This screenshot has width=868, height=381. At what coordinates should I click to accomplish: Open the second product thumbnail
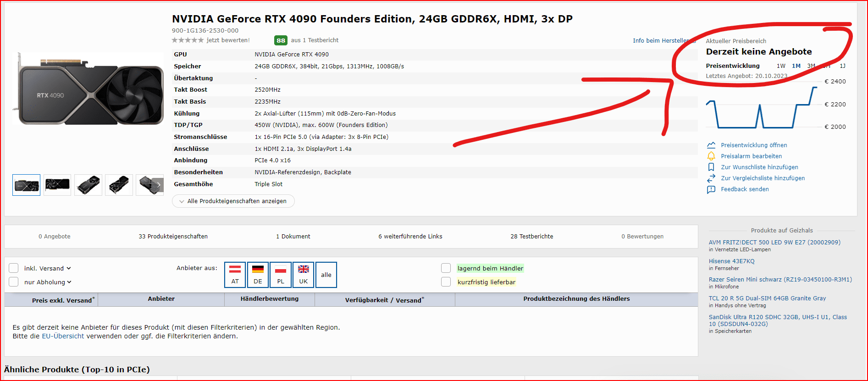click(x=57, y=185)
